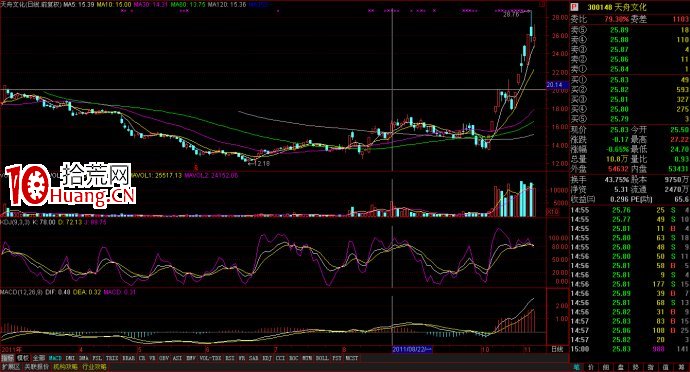Screen dimensions: 690x372
Task: Open the 指标 indicators tab
Action: (x=7, y=358)
